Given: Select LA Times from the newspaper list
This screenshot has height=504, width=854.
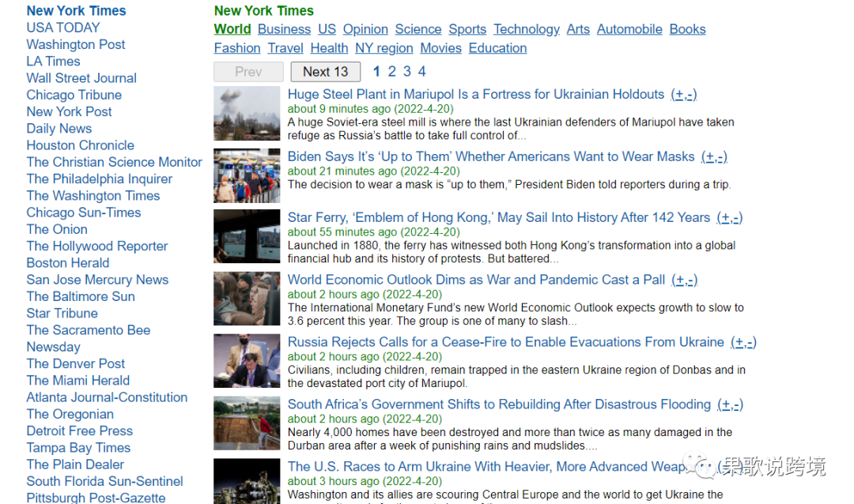Looking at the screenshot, I should [54, 62].
